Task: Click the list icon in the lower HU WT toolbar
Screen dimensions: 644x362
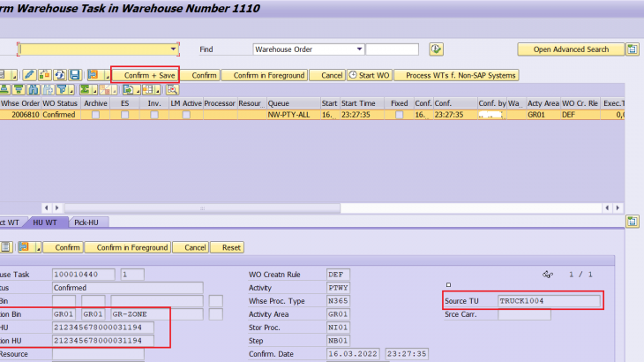Action: click(x=6, y=247)
